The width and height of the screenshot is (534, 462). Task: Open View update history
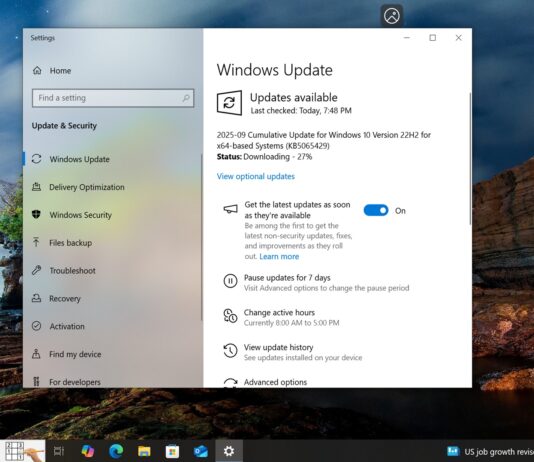(x=279, y=347)
